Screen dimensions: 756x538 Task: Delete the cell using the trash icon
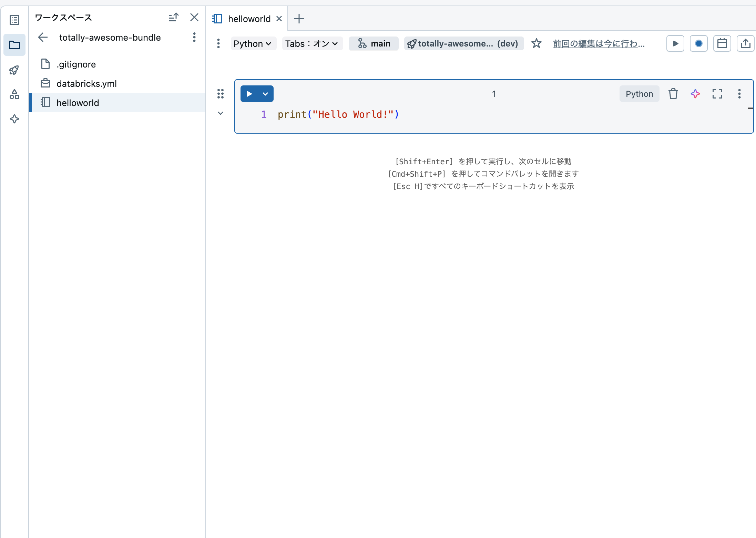(x=673, y=94)
